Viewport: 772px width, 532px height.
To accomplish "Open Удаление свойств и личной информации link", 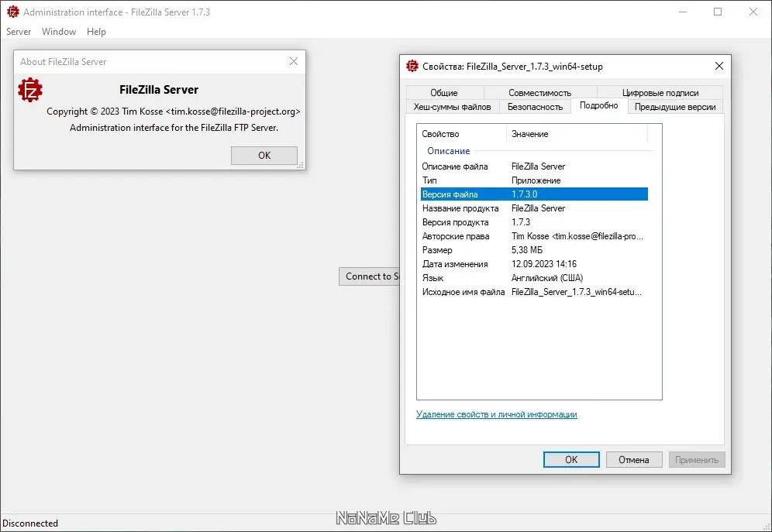I will (497, 414).
